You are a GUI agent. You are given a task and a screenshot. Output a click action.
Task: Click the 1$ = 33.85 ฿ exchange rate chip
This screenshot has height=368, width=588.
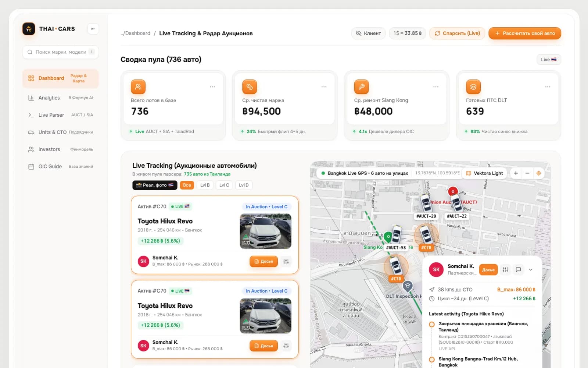pos(408,33)
